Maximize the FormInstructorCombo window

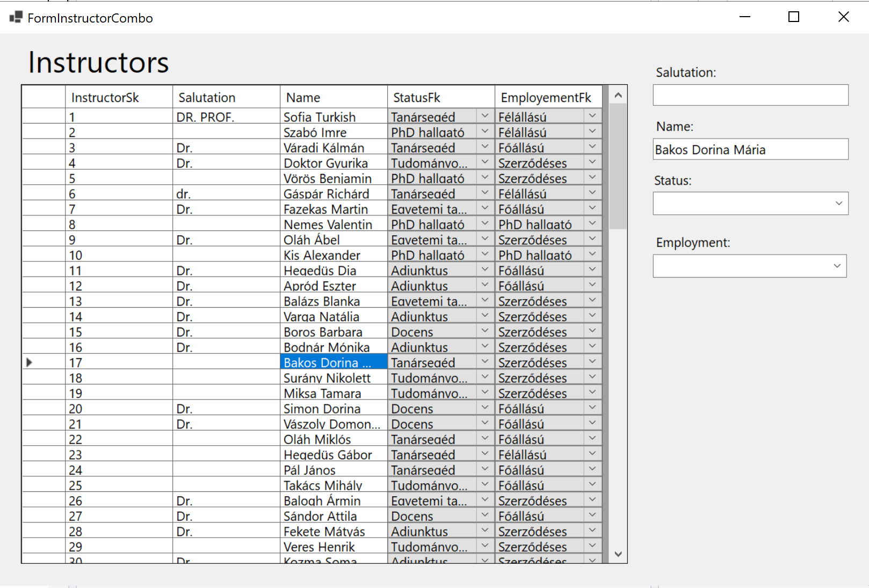coord(793,17)
